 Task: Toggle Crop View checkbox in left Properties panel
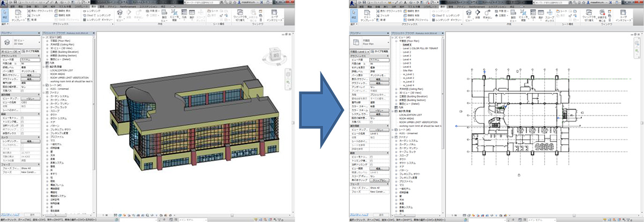(x=23, y=118)
